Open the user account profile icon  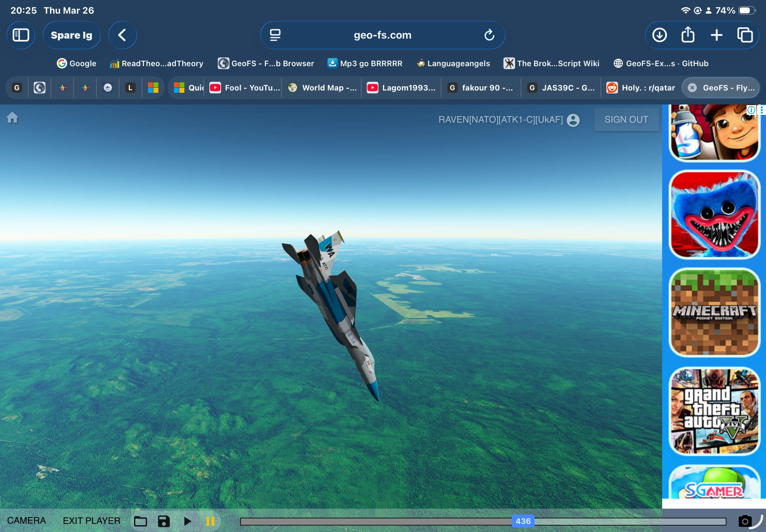point(573,120)
